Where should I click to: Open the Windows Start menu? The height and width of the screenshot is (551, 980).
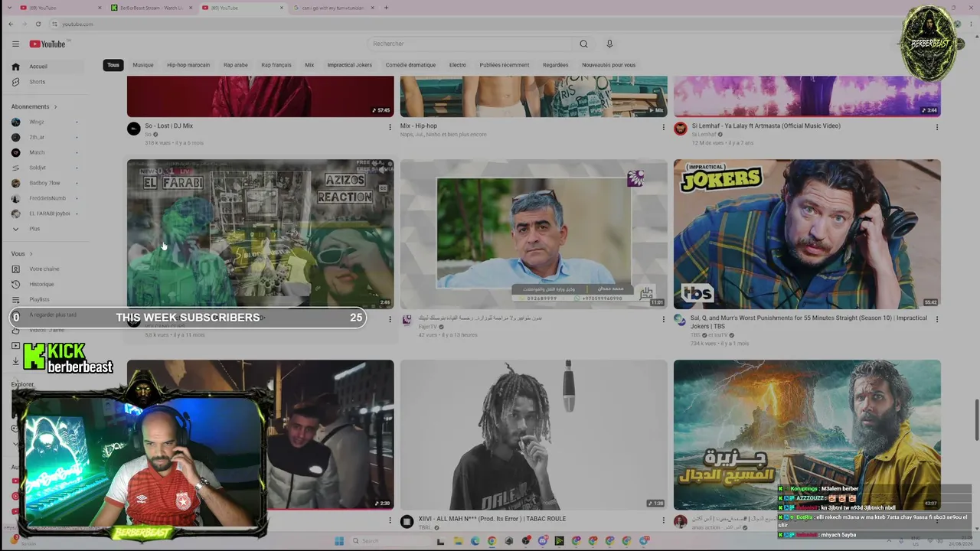[339, 541]
